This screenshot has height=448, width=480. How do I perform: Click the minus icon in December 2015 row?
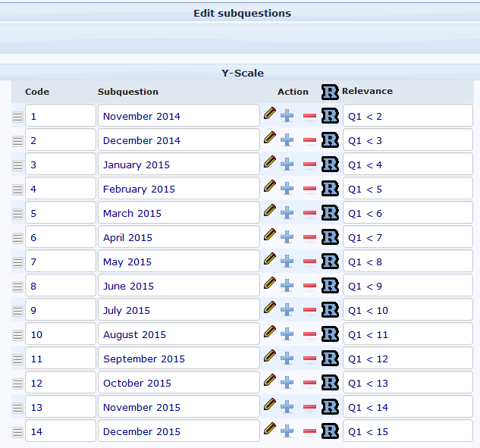point(309,431)
